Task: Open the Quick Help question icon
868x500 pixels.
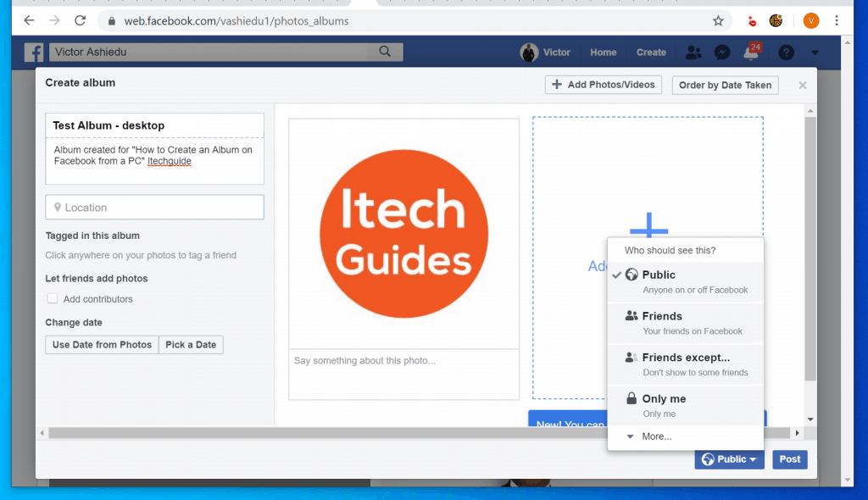Action: (786, 52)
